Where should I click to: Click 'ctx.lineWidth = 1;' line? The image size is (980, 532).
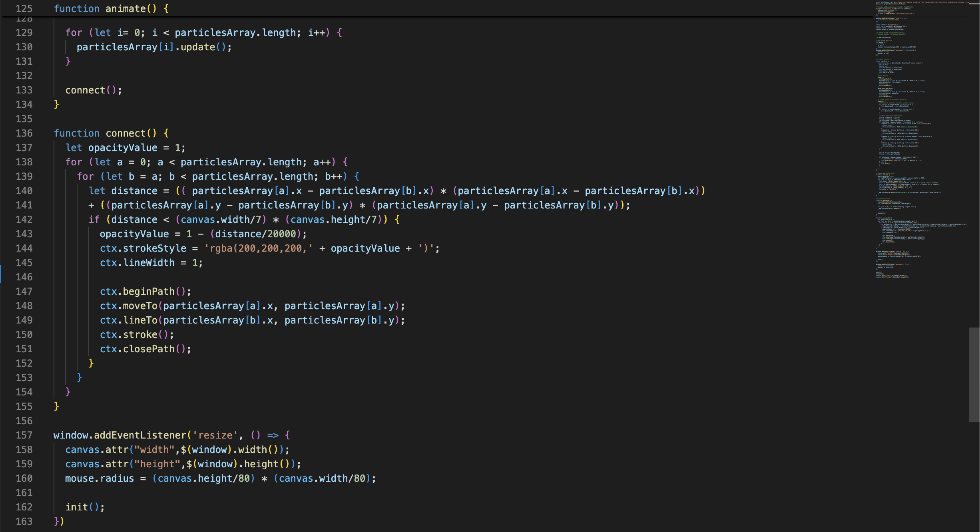[151, 263]
